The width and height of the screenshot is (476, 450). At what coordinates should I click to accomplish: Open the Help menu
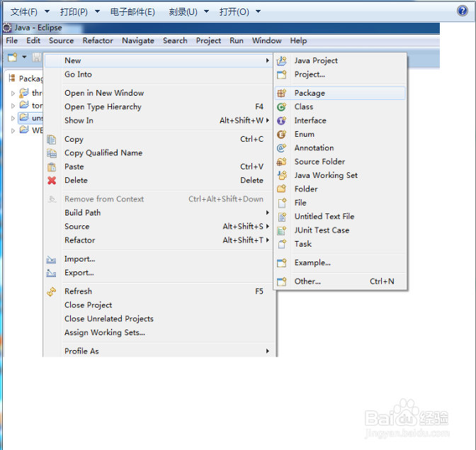298,40
